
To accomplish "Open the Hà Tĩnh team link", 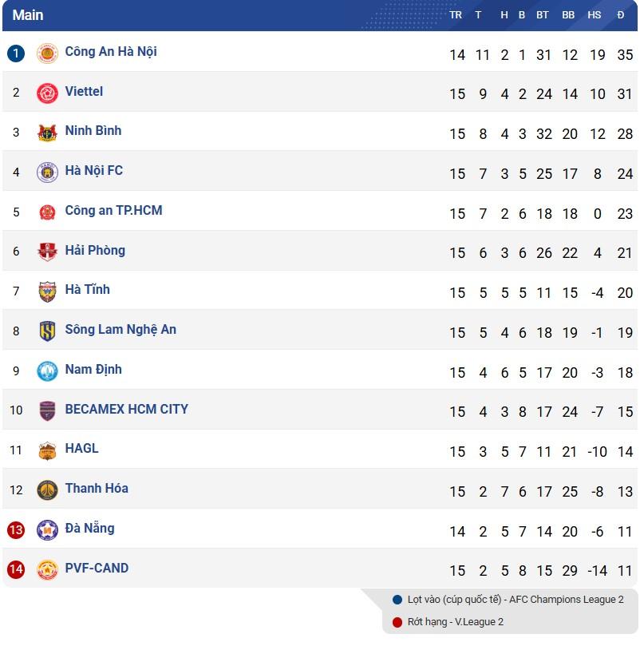I will click(87, 290).
